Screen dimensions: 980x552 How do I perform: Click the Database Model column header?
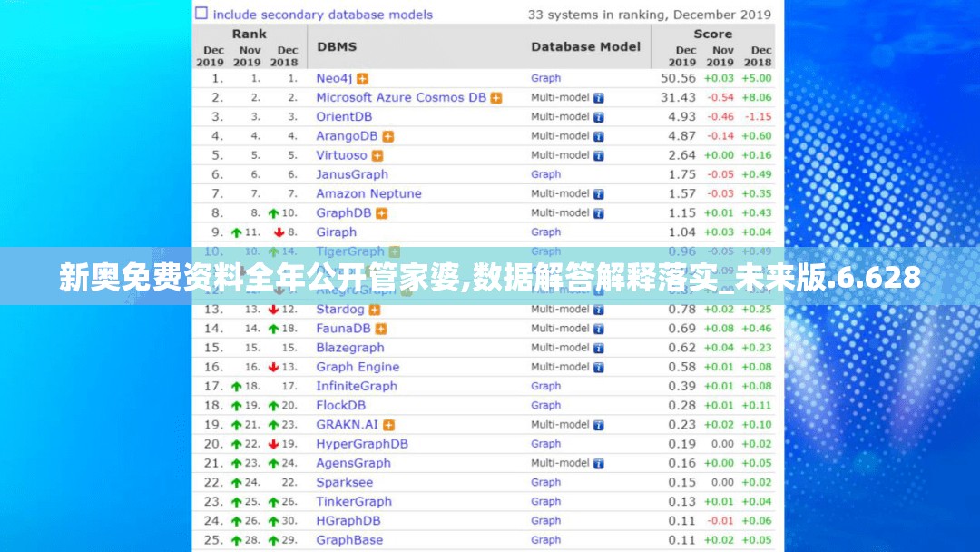tap(585, 47)
